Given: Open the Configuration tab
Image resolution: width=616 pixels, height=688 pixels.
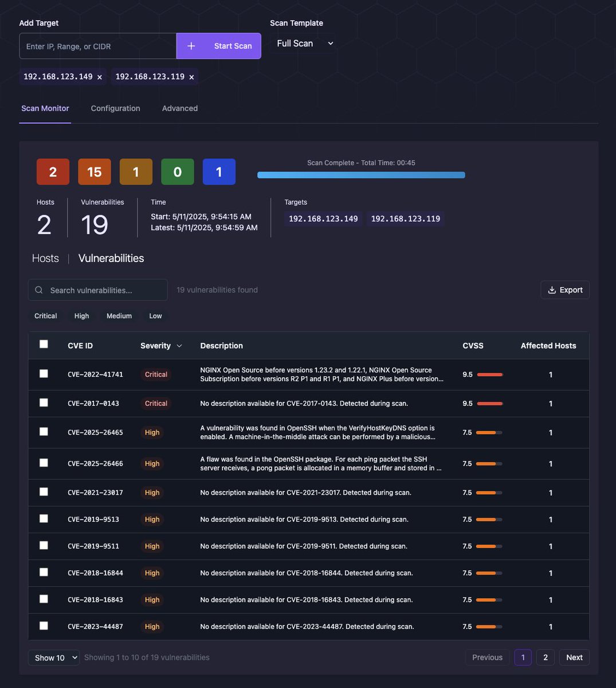Looking at the screenshot, I should (116, 108).
